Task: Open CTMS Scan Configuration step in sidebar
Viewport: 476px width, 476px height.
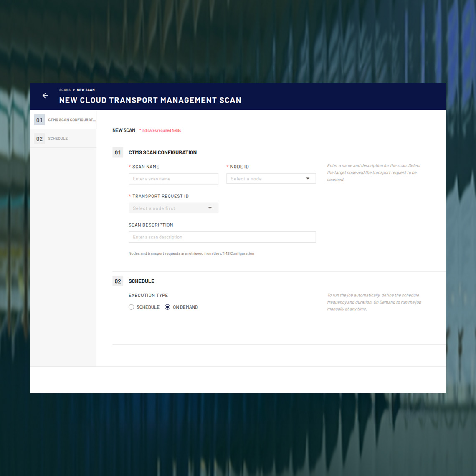Action: pyautogui.click(x=71, y=120)
